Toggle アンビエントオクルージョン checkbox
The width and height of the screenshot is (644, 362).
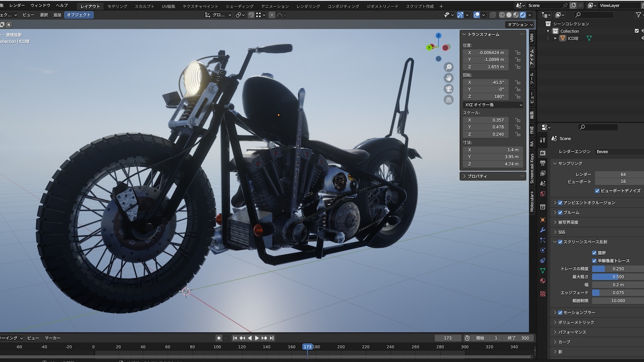pos(560,203)
